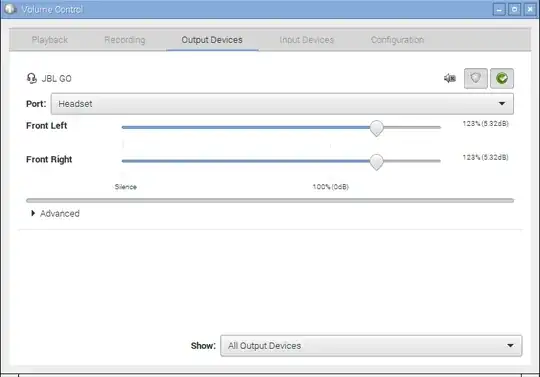Click the Front Right channel label
Screen dimensions: 540x377
pos(49,159)
